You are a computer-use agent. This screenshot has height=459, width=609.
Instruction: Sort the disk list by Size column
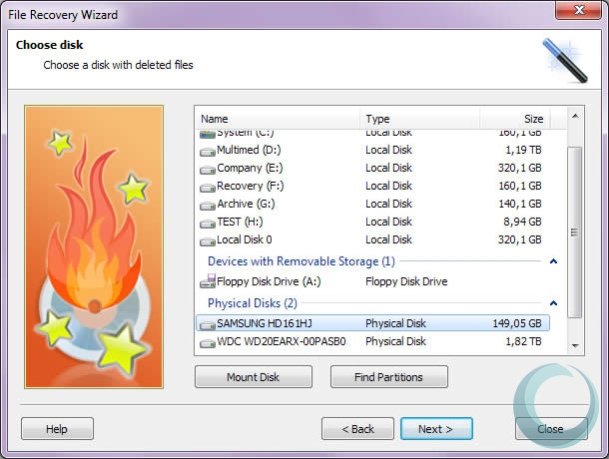coord(515,119)
